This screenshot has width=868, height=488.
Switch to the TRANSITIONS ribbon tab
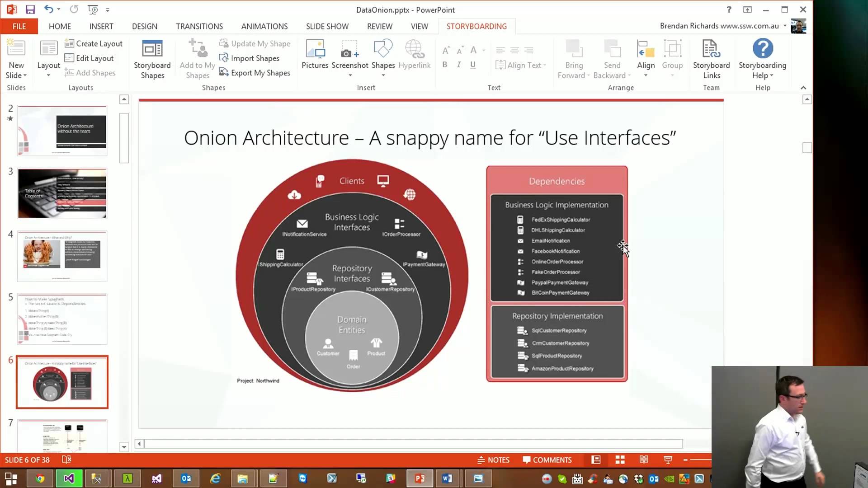(199, 26)
